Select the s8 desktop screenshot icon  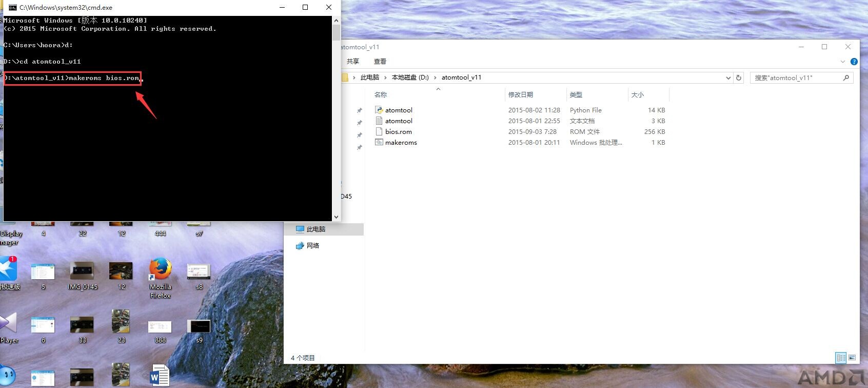pos(199,277)
